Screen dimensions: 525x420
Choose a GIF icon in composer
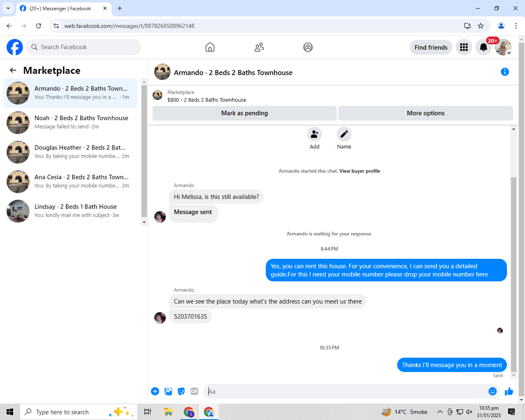click(194, 391)
